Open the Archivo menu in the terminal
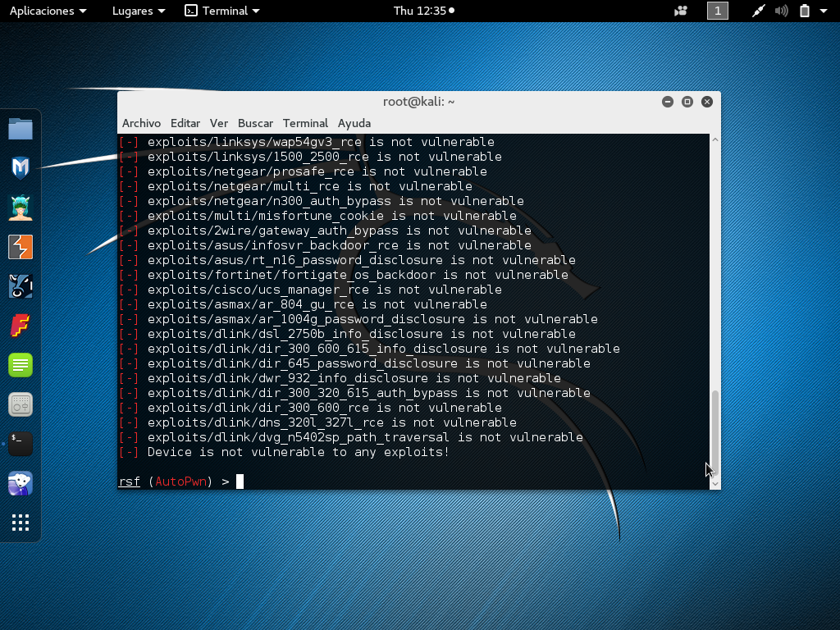Viewport: 840px width, 630px height. point(141,123)
